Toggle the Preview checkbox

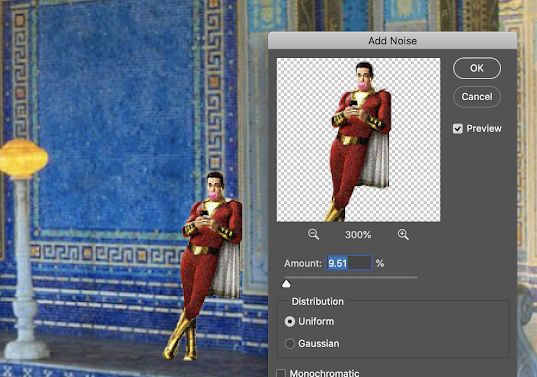pos(458,129)
